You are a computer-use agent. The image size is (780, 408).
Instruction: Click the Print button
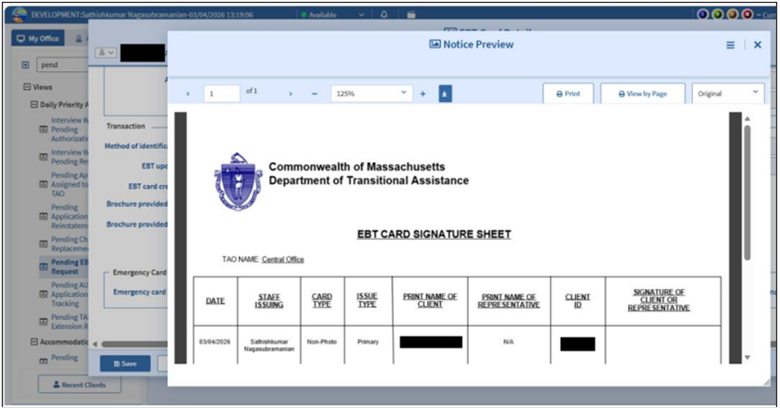click(x=568, y=94)
